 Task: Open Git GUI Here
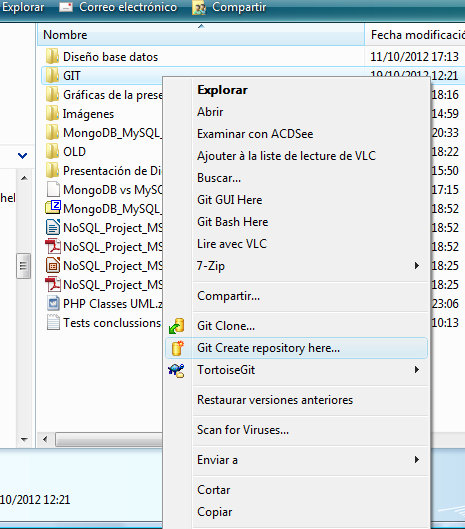pyautogui.click(x=229, y=200)
